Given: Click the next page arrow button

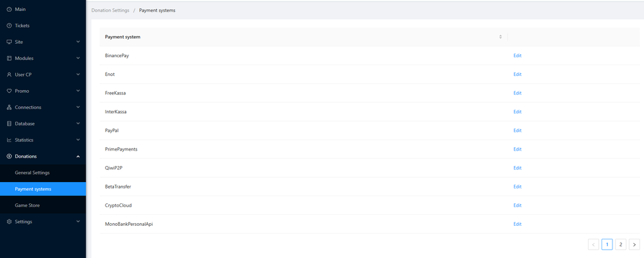Looking at the screenshot, I should [634, 244].
